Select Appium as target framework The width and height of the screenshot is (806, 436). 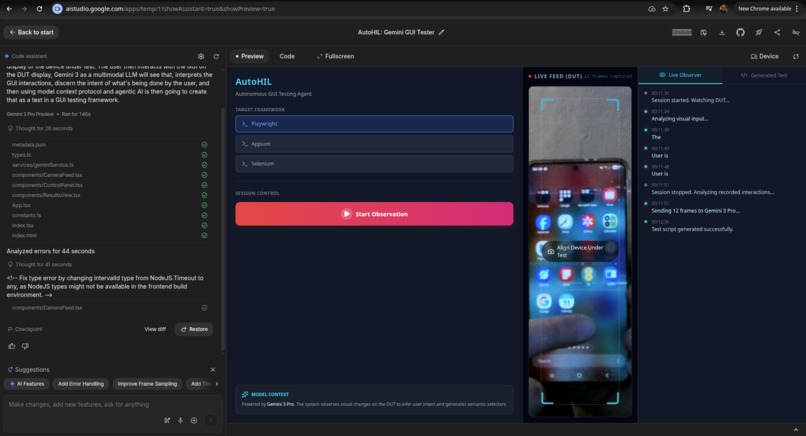coord(374,144)
